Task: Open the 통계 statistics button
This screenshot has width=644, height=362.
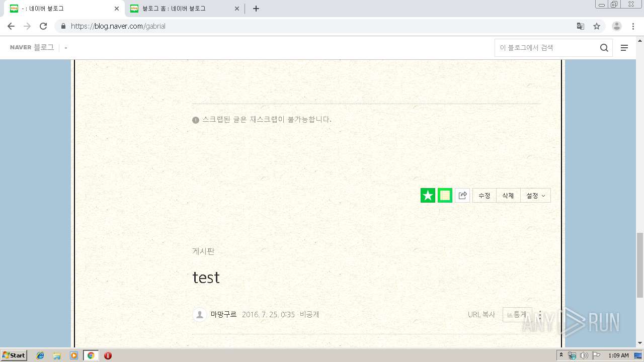Action: pos(517,315)
